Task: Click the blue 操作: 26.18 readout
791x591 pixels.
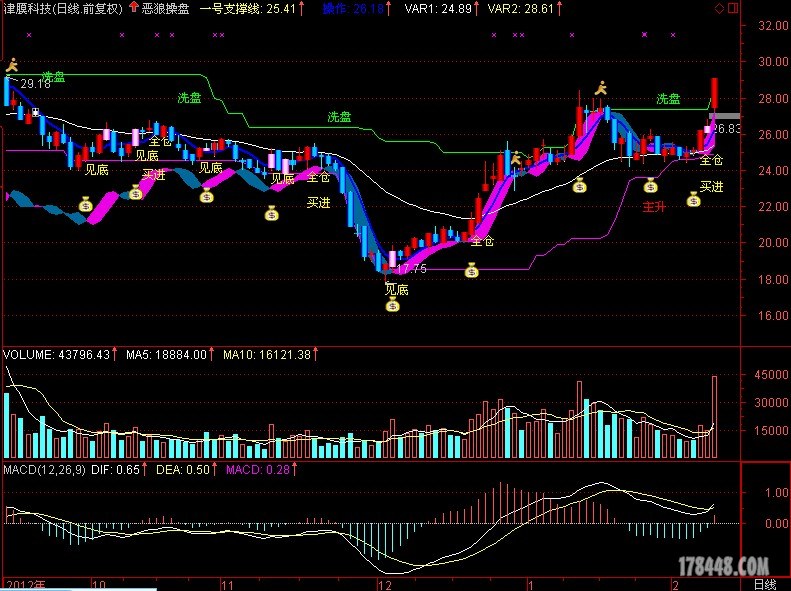Action: [x=353, y=9]
